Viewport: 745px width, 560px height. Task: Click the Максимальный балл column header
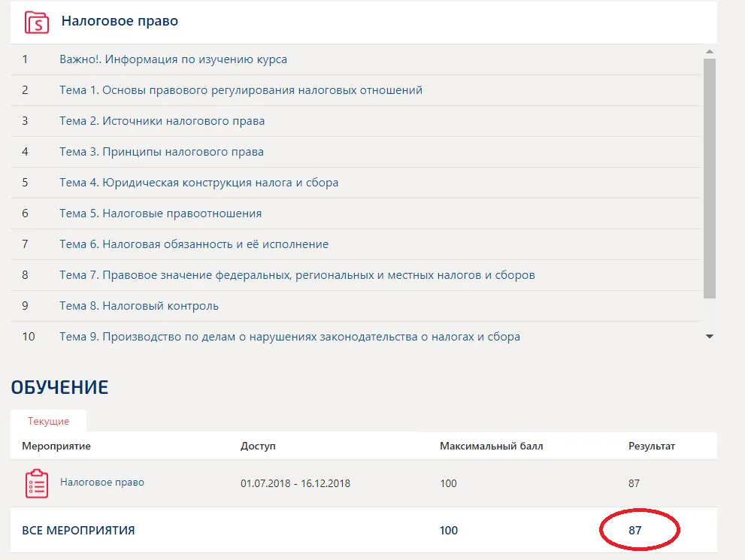pos(492,446)
